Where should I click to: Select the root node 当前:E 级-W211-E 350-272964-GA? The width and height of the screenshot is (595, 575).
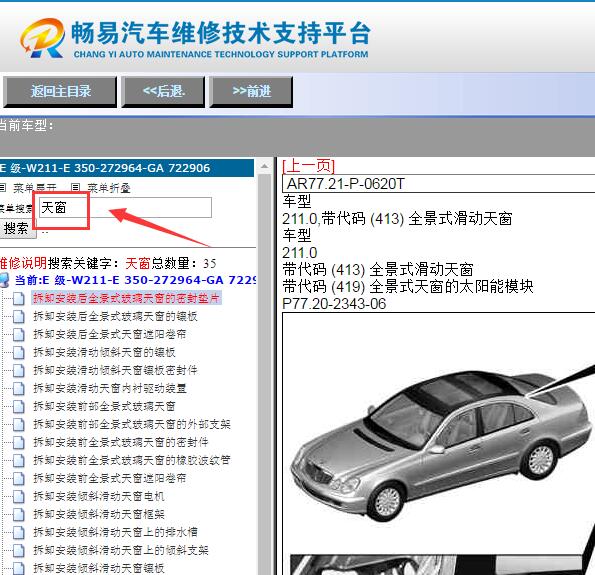coord(135,280)
